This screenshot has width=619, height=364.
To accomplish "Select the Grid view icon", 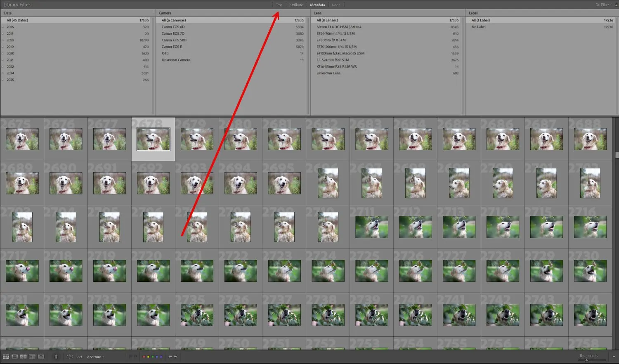I will pyautogui.click(x=6, y=356).
